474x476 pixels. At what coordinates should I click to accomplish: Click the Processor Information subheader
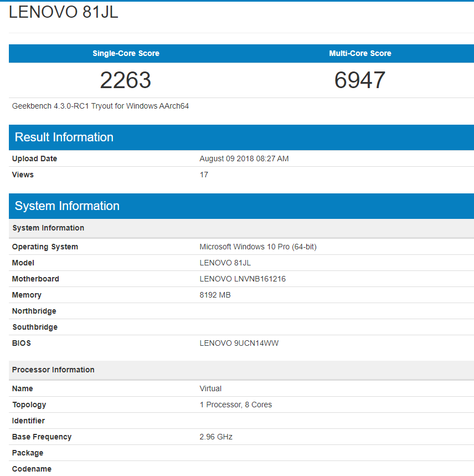(x=53, y=370)
